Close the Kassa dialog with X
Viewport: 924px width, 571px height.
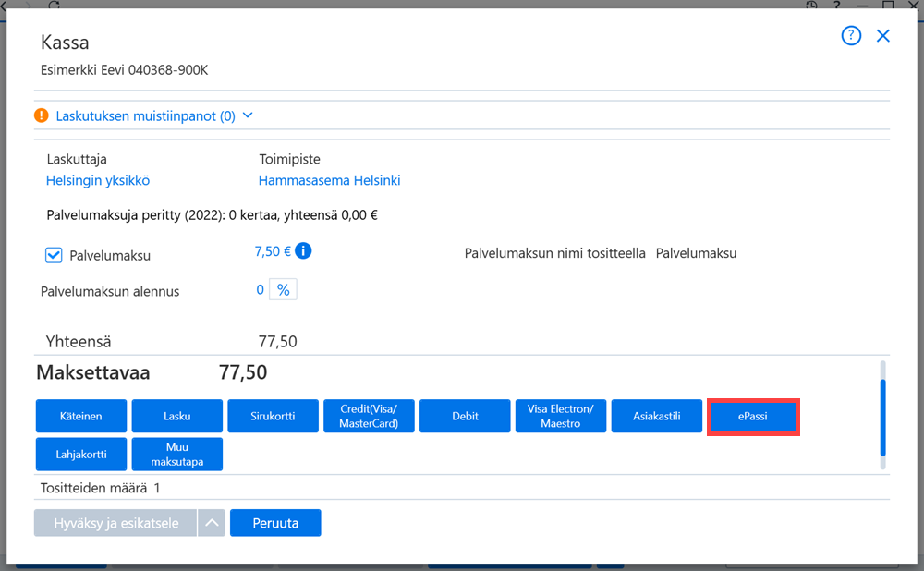point(882,36)
